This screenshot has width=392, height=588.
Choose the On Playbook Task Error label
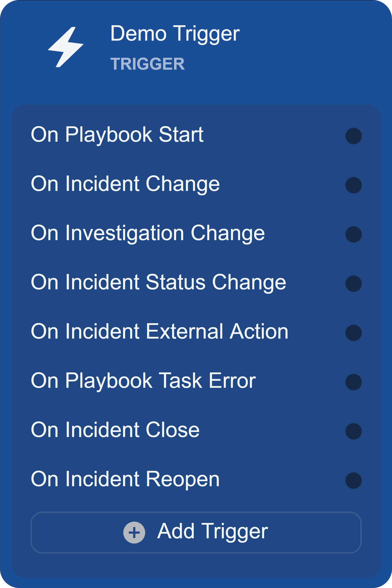point(143,381)
